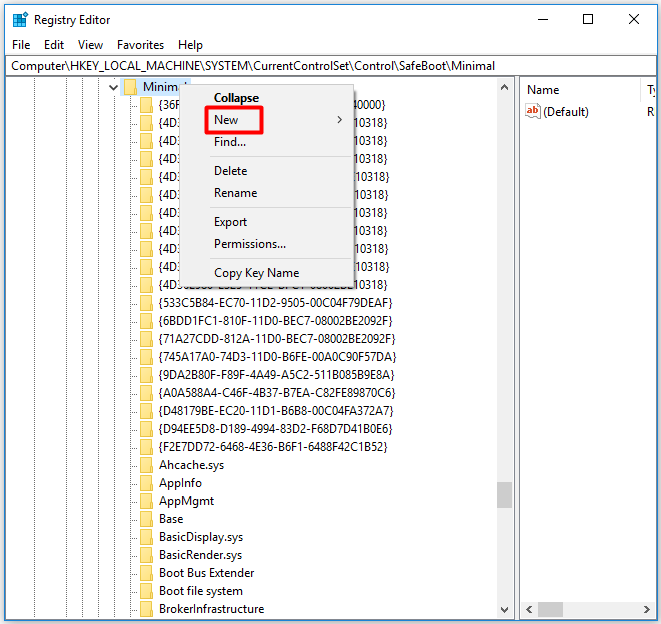Open the Favorites menu
661x624 pixels.
pyautogui.click(x=140, y=45)
